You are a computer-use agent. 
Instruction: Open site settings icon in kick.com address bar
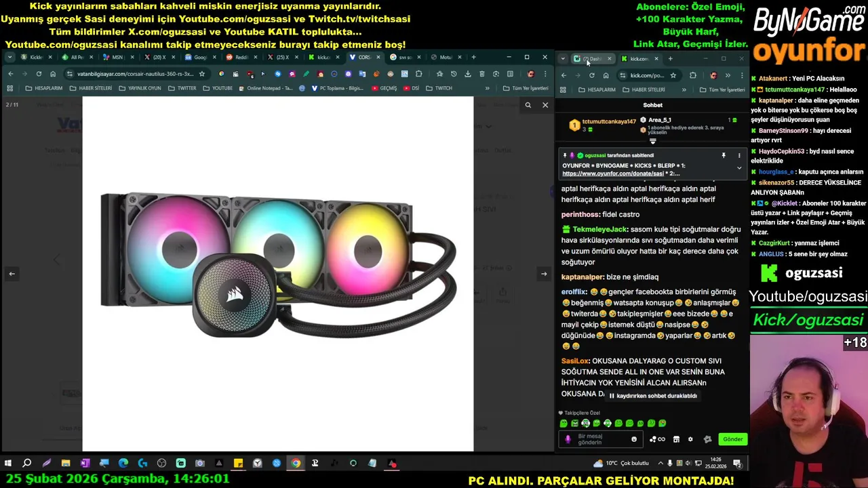[622, 75]
